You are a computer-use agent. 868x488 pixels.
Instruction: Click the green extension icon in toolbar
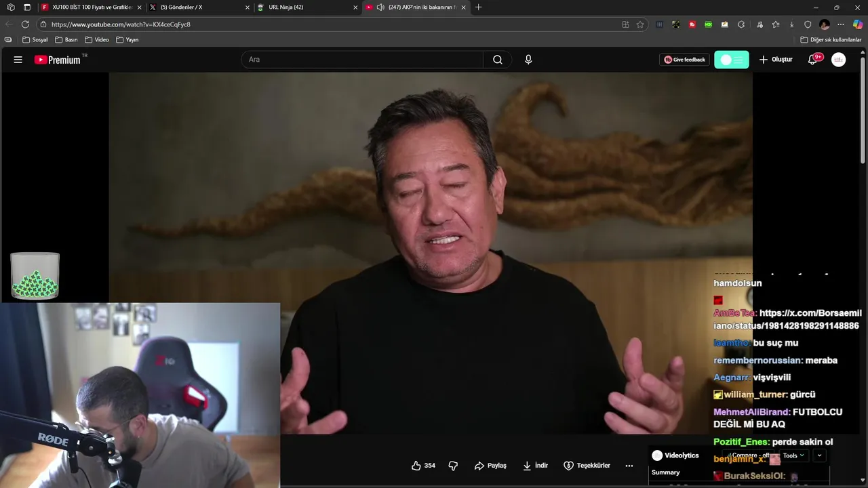(709, 24)
